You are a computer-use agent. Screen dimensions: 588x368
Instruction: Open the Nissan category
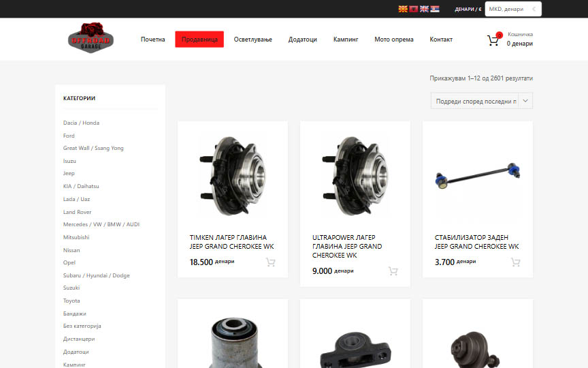[x=71, y=250]
